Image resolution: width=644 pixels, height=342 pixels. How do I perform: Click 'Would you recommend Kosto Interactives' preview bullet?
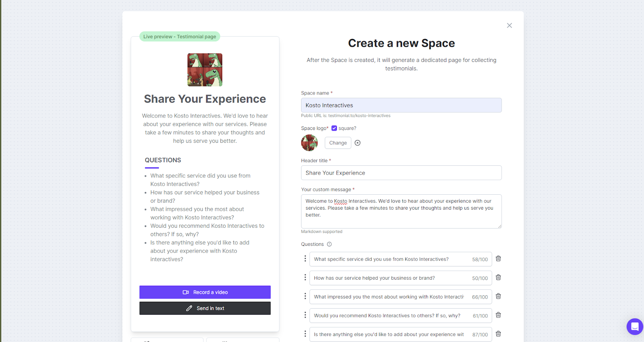207,230
